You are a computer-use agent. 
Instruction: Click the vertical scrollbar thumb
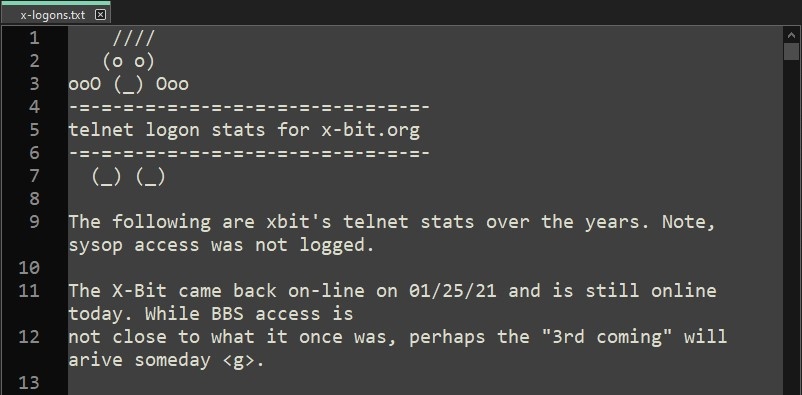[790, 52]
